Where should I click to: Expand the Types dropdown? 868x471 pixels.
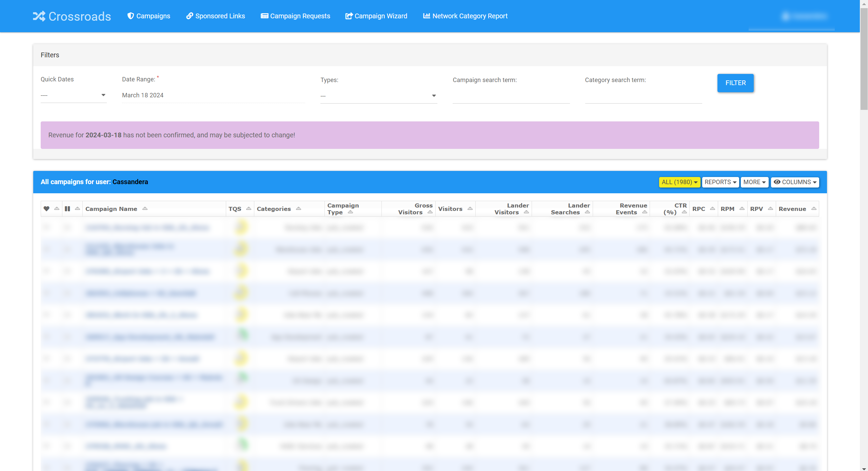(x=379, y=96)
